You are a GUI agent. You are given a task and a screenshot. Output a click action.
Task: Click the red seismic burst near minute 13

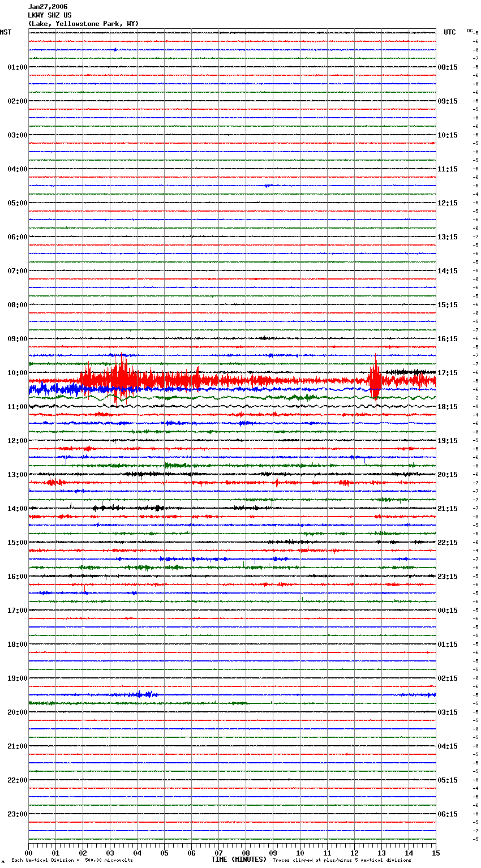375,379
